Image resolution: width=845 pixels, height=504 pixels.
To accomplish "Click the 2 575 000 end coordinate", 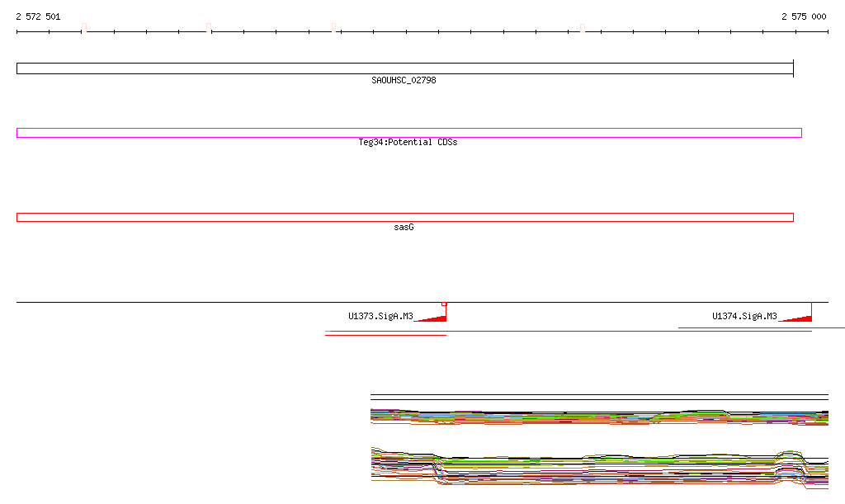I will [x=804, y=16].
